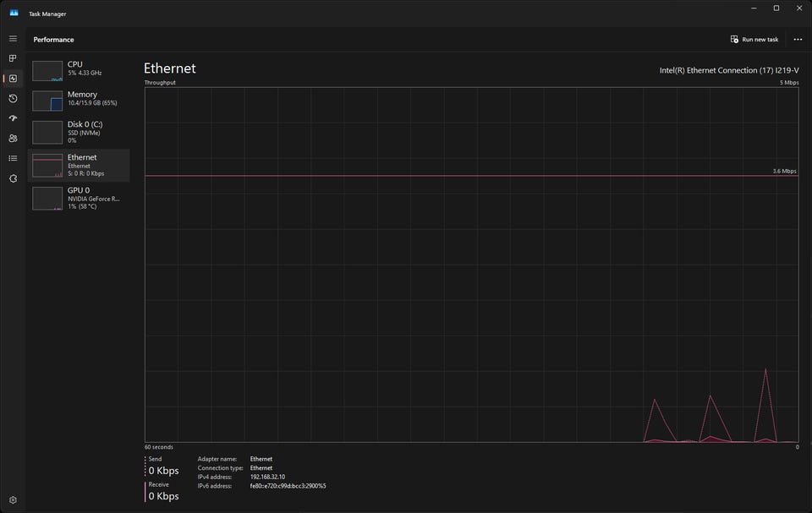Viewport: 812px width, 513px height.
Task: Click the Ethernet throughput graph
Action: [x=472, y=265]
